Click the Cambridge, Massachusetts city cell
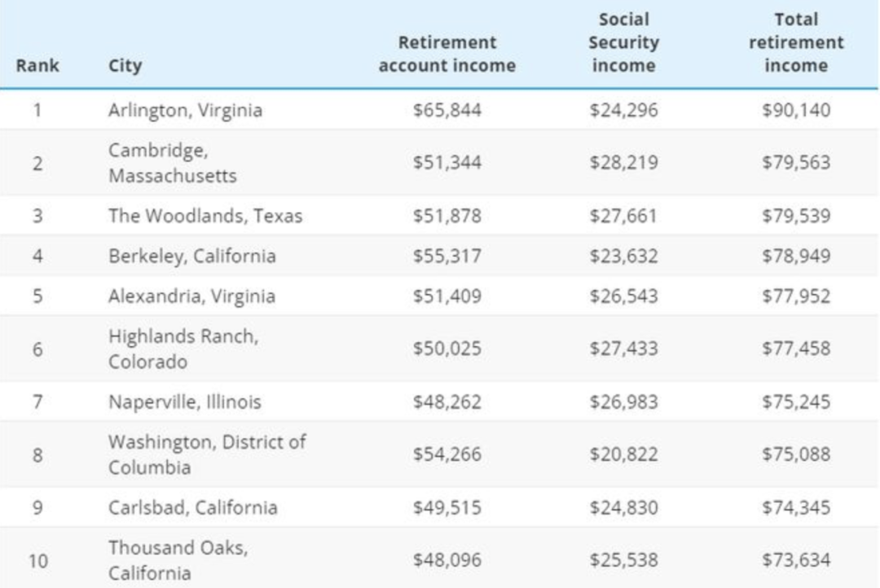The height and width of the screenshot is (588, 880). coord(172,163)
